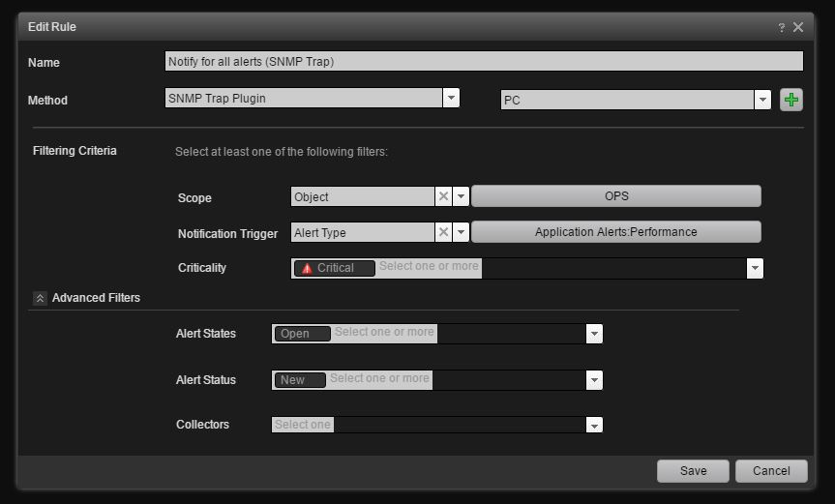Clear the Scope Object selection with X
This screenshot has height=504, width=835.
click(x=443, y=196)
